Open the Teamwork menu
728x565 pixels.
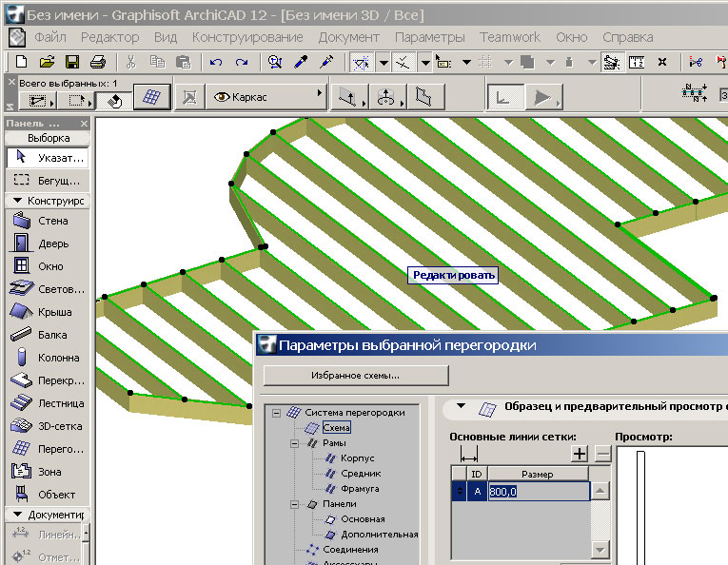[509, 37]
